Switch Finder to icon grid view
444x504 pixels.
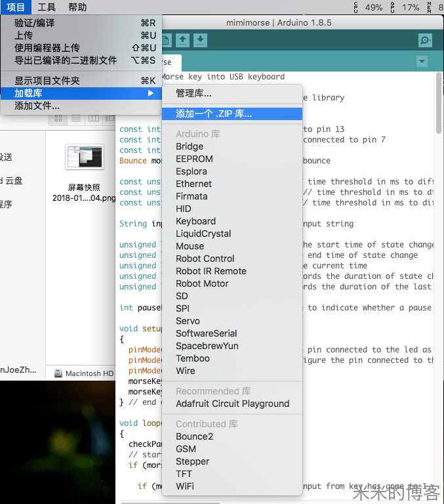[58, 118]
